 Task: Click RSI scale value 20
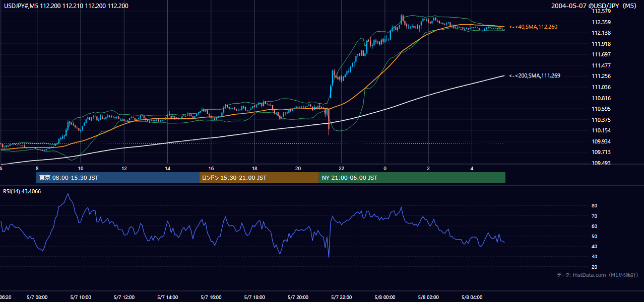click(595, 267)
